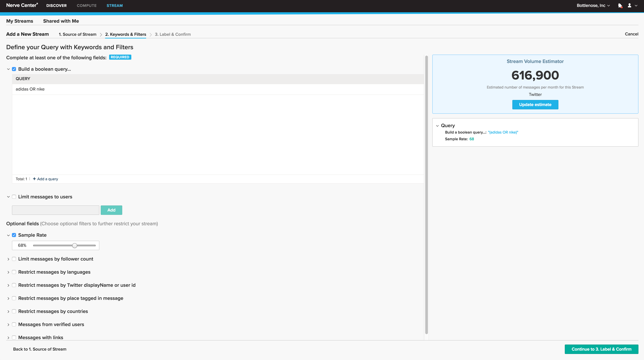Toggle the Build a boolean query checkbox
644x360 pixels.
click(14, 69)
